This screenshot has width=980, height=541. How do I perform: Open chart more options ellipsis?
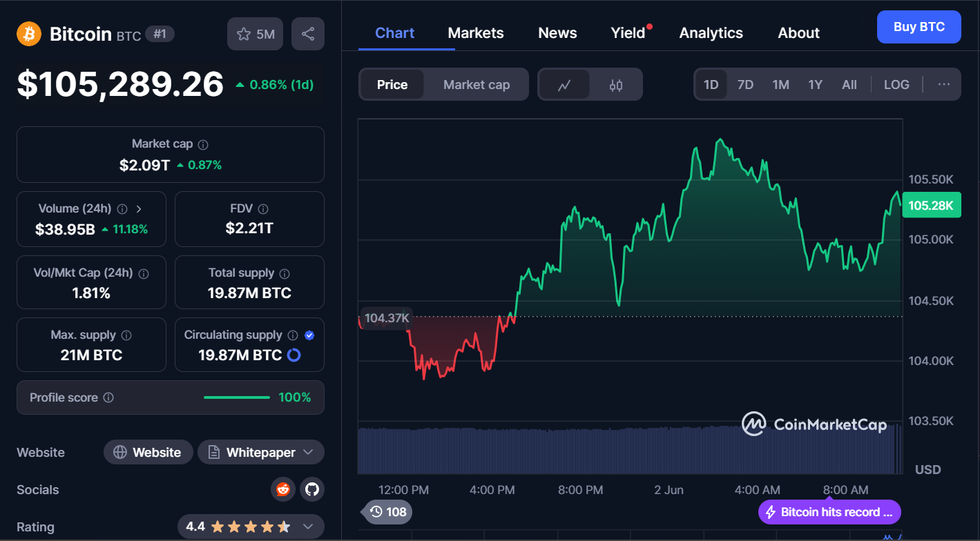click(x=944, y=85)
